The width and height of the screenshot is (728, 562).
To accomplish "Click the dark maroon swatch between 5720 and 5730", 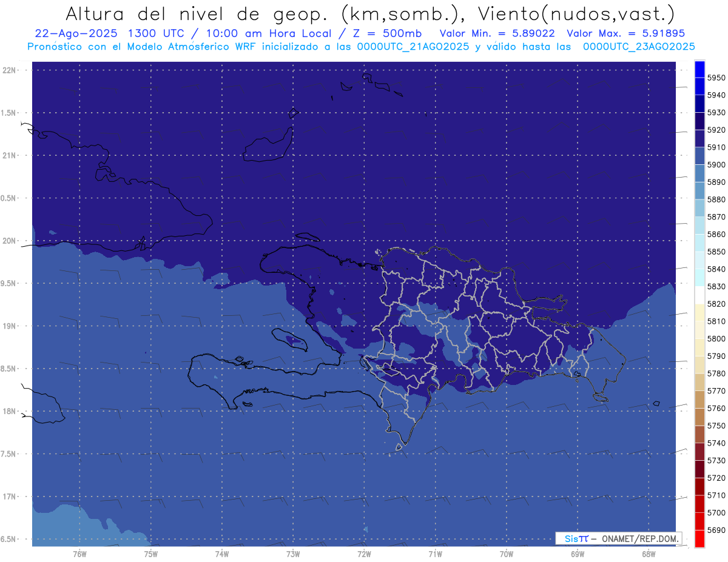I will [699, 469].
